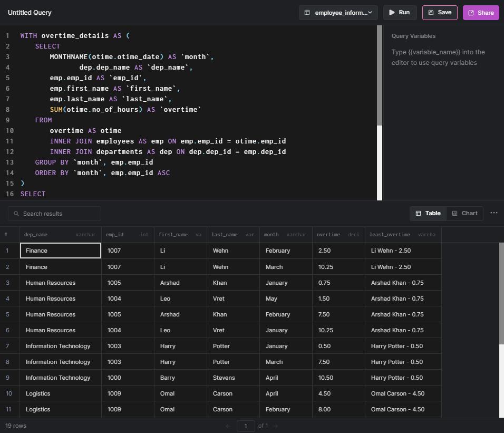Select overtime value 8.00 in row 11
The image size is (504, 433).
click(x=338, y=409)
